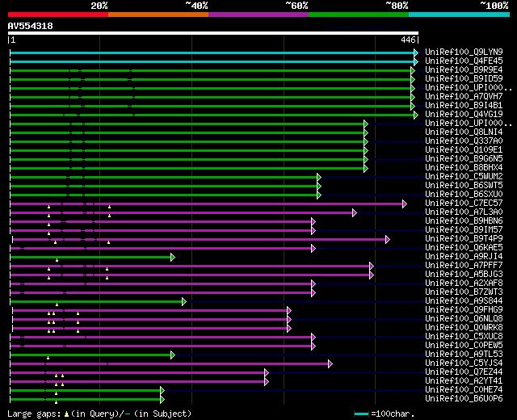Click the 446 query end position label
Screen dimensions: 517x420
point(408,40)
